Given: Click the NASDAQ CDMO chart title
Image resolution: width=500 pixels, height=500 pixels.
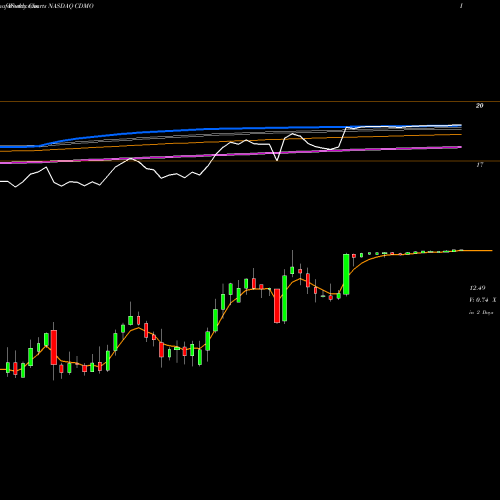Looking at the screenshot, I should [x=71, y=6].
